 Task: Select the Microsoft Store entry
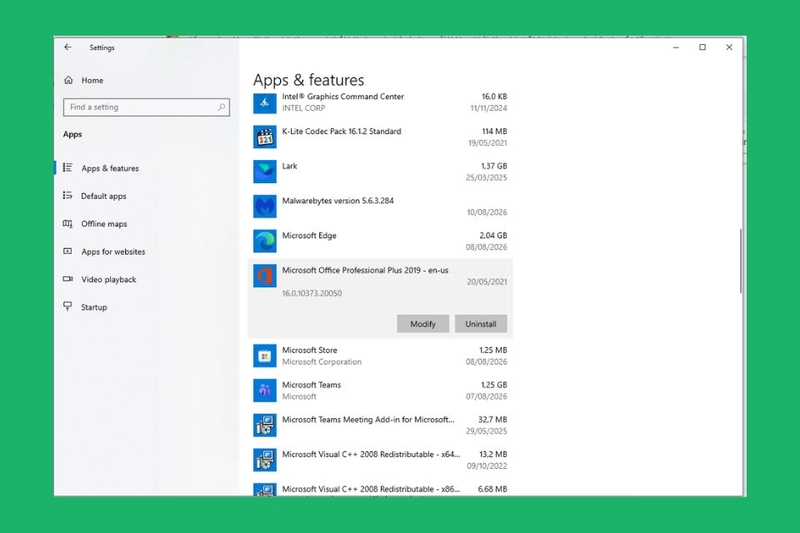(380, 356)
